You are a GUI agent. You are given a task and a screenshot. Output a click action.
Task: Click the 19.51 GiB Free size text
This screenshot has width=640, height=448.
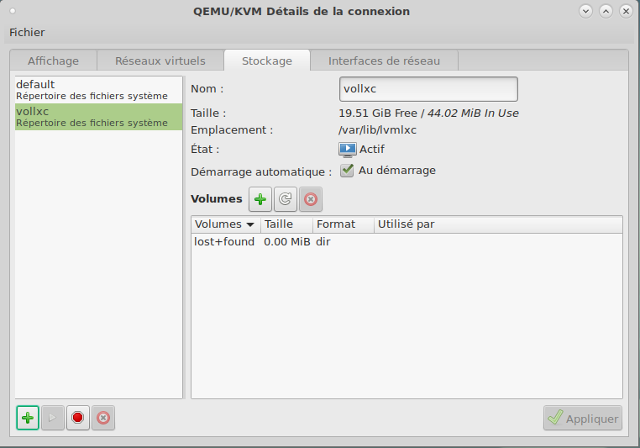[x=378, y=113]
